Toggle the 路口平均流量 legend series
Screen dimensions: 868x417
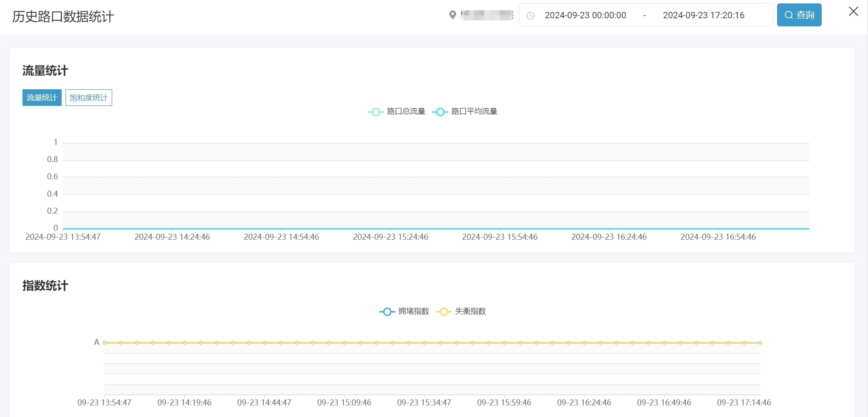click(465, 111)
